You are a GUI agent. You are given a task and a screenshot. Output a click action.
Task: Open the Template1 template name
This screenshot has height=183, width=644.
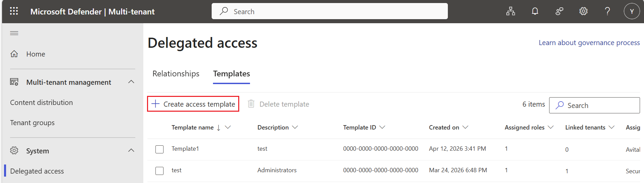(185, 149)
